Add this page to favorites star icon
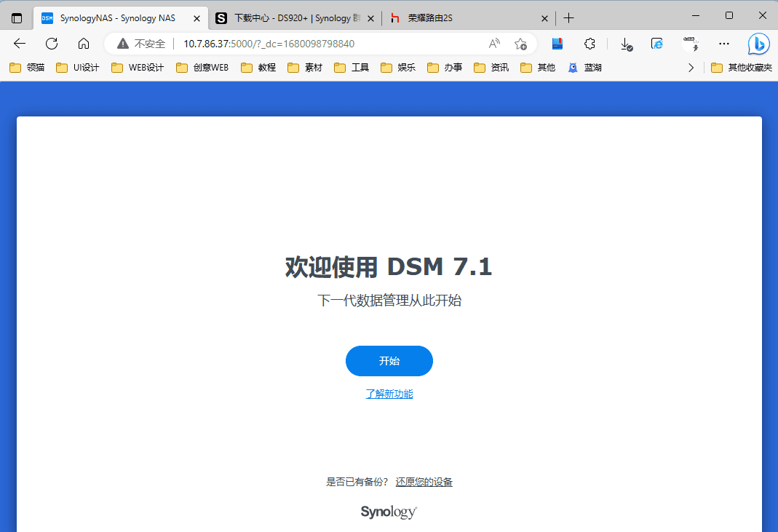The image size is (778, 532). coord(520,44)
